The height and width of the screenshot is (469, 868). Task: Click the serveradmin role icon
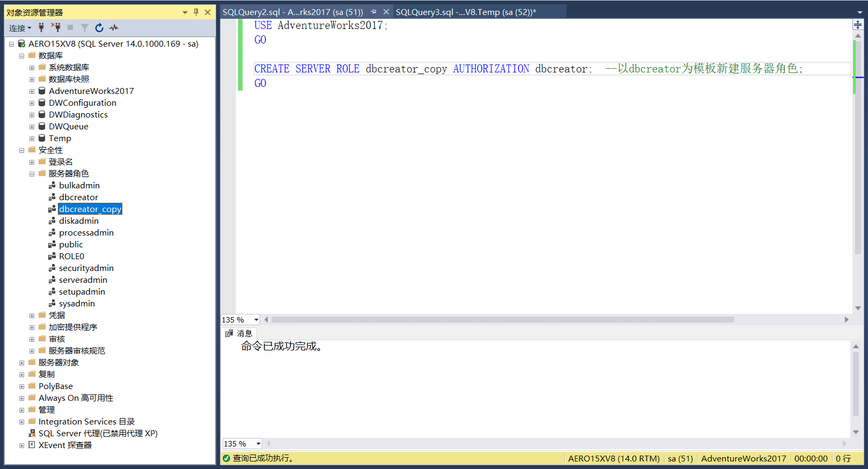tap(52, 280)
